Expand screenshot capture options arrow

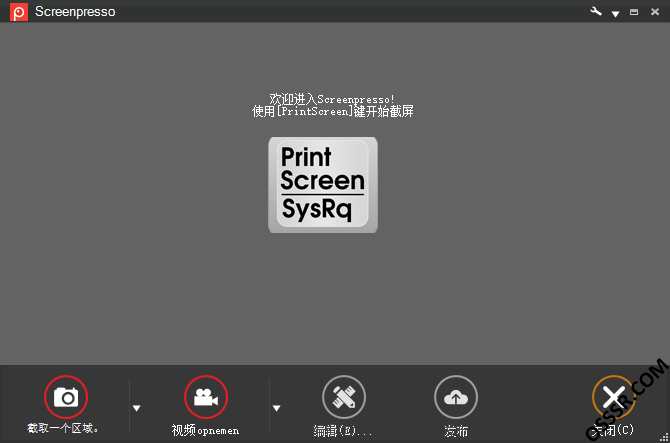pos(136,408)
